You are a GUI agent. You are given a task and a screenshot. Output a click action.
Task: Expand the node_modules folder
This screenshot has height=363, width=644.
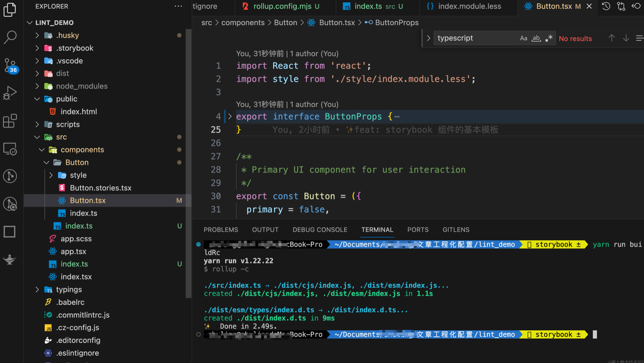point(37,86)
